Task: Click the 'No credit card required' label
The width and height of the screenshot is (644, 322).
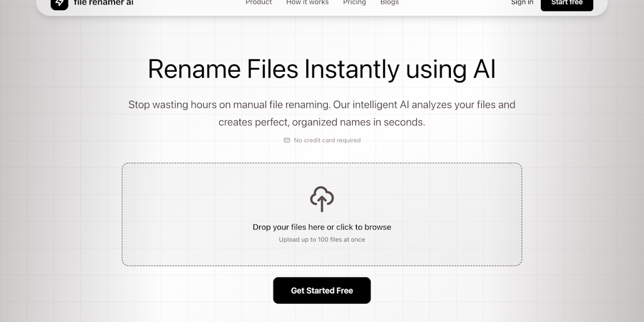Action: click(327, 140)
